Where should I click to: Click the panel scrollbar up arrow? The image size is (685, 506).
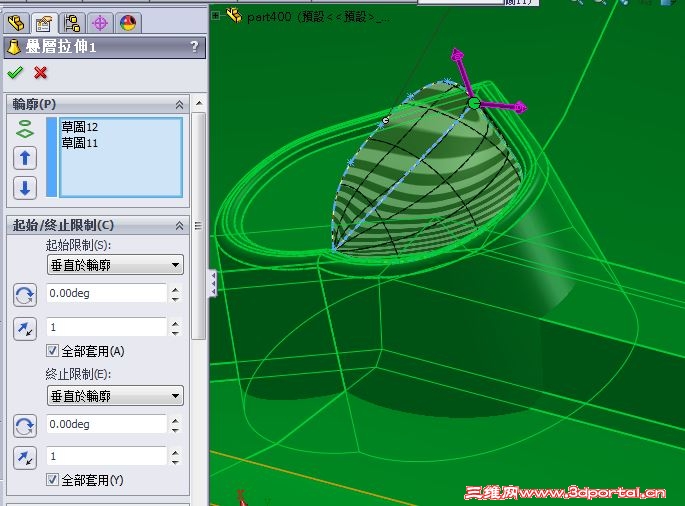[199, 103]
